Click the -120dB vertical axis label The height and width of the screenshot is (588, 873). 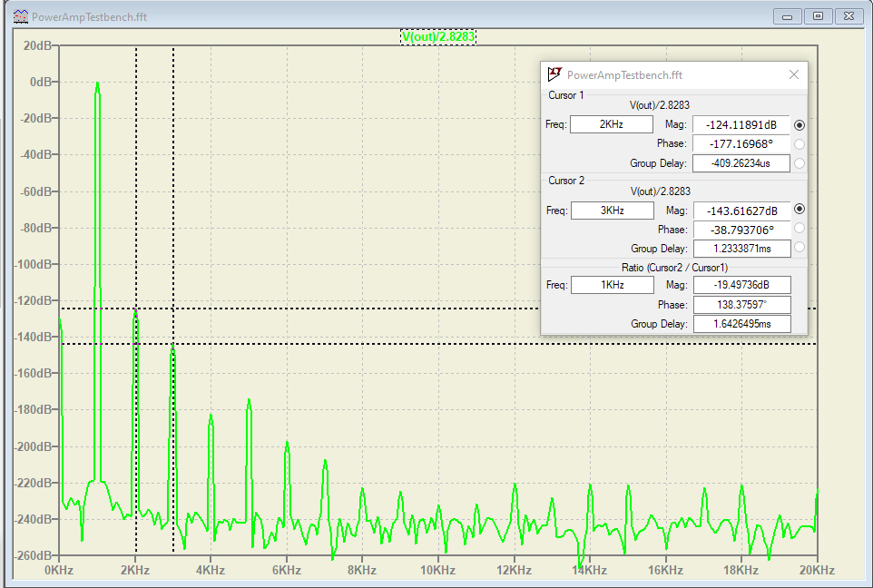click(34, 300)
